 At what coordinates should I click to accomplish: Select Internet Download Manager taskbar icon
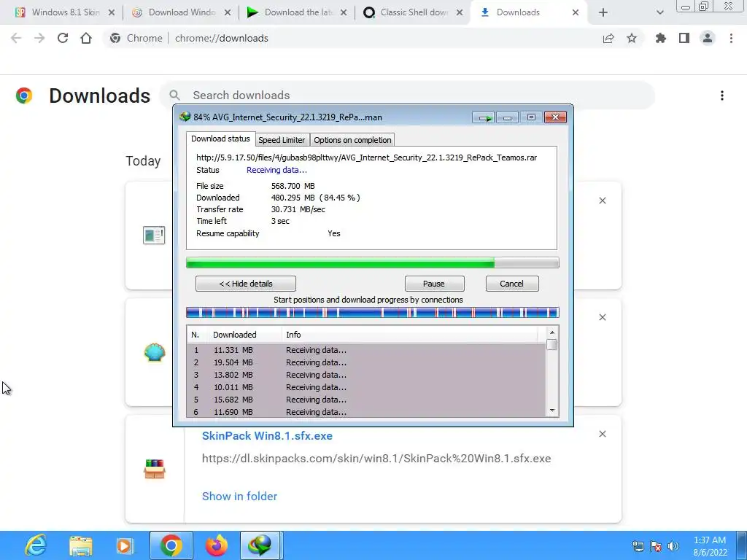tap(261, 545)
